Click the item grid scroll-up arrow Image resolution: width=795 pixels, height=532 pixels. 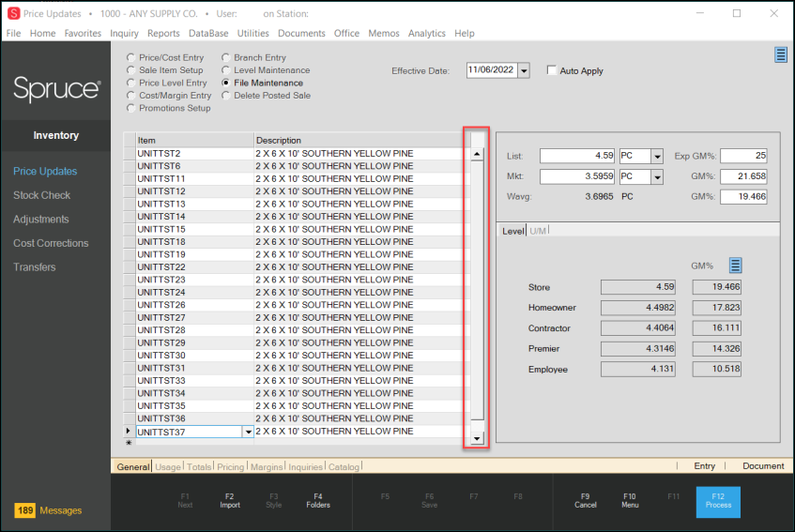coord(477,154)
